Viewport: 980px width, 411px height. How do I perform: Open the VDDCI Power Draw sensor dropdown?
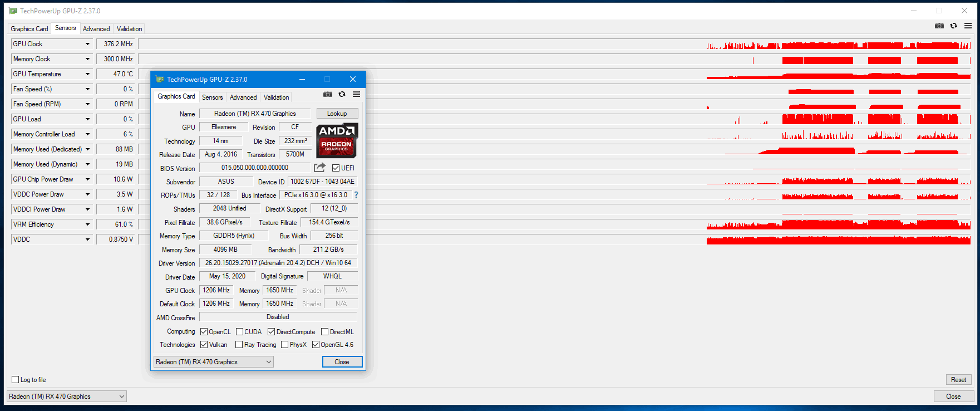tap(87, 209)
